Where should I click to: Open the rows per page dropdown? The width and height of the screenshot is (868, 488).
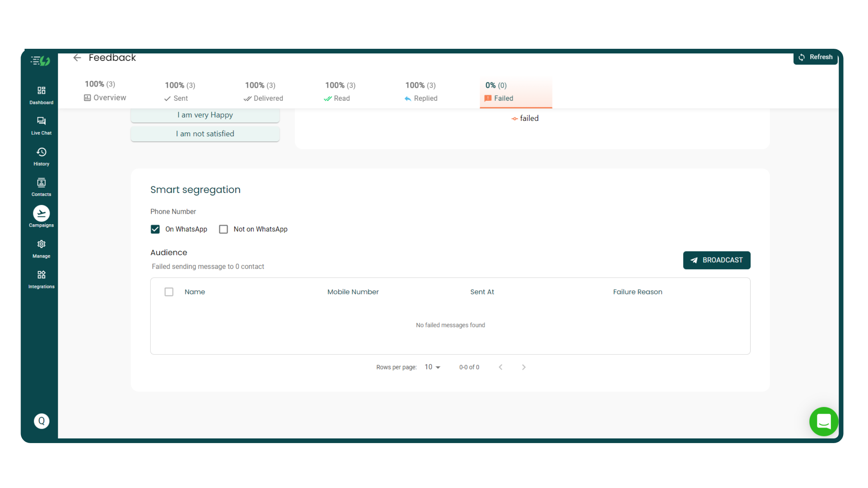pos(432,367)
